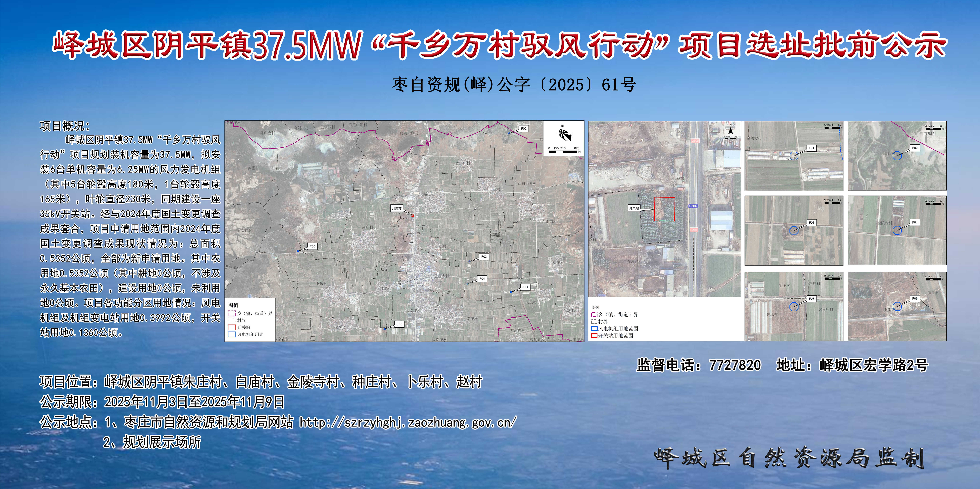Click the red 开关站 legend swatch in main map
Image resolution: width=980 pixels, height=489 pixels.
point(232,327)
